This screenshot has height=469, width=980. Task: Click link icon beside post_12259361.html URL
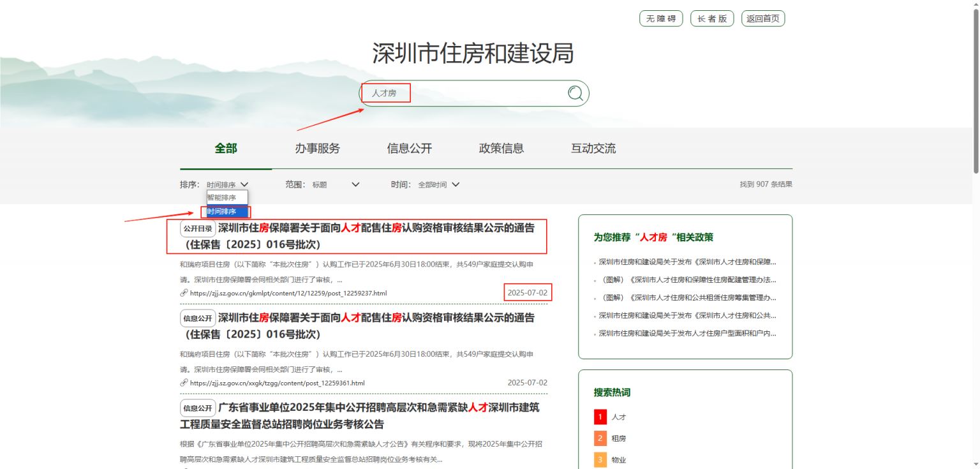pyautogui.click(x=184, y=383)
